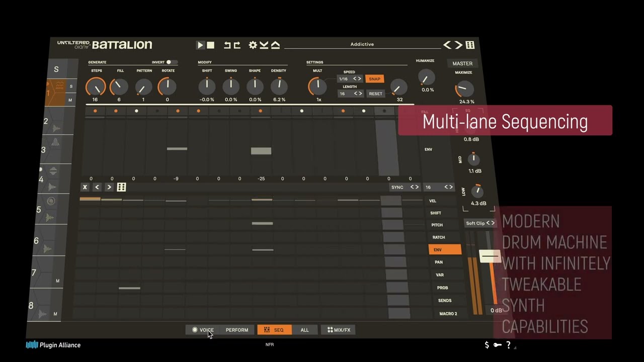The image size is (644, 362).
Task: Click the undo arrow icon
Action: click(x=227, y=45)
